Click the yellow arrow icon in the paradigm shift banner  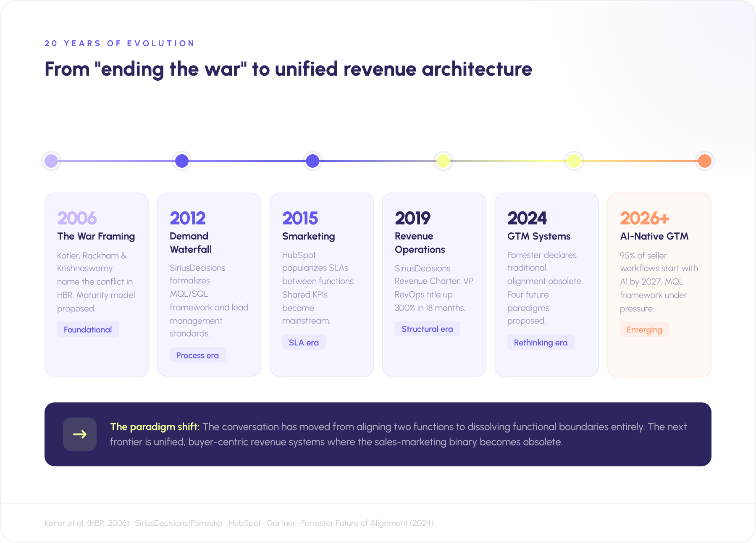pos(80,434)
